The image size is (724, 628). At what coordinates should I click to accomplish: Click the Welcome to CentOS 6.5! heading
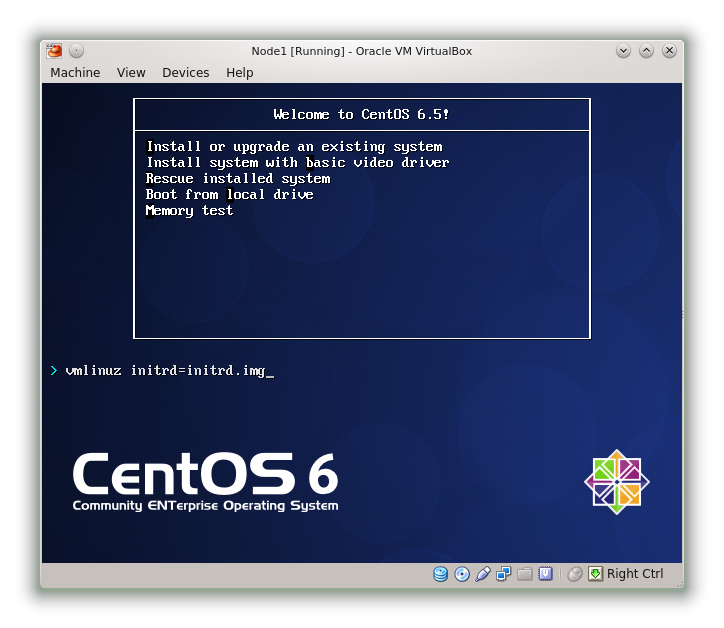click(361, 114)
